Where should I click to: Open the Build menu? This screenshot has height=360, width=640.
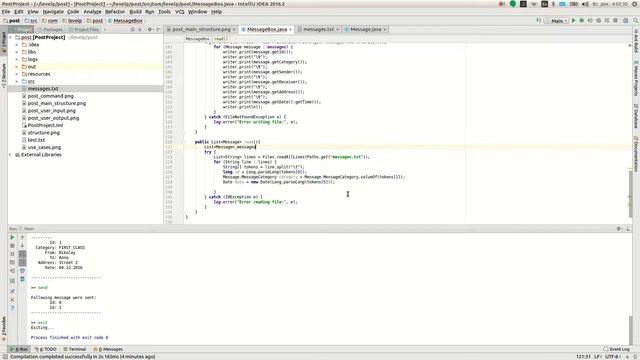point(136,12)
